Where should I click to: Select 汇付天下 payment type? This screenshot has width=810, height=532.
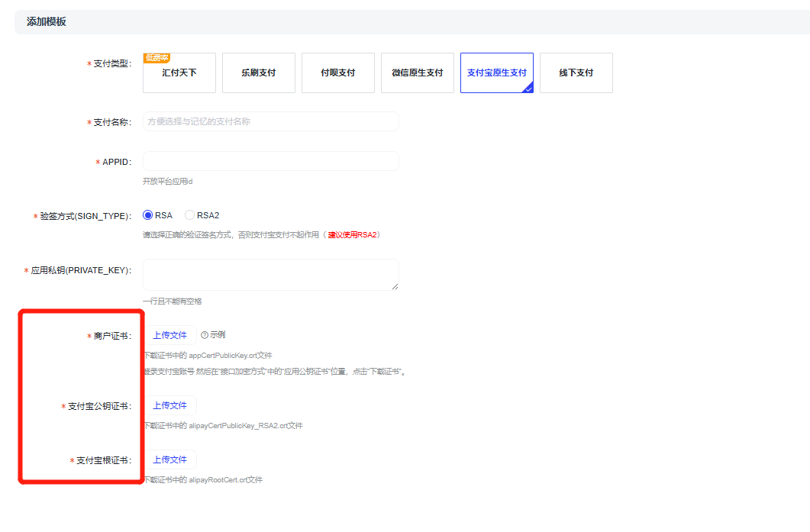pyautogui.click(x=179, y=73)
